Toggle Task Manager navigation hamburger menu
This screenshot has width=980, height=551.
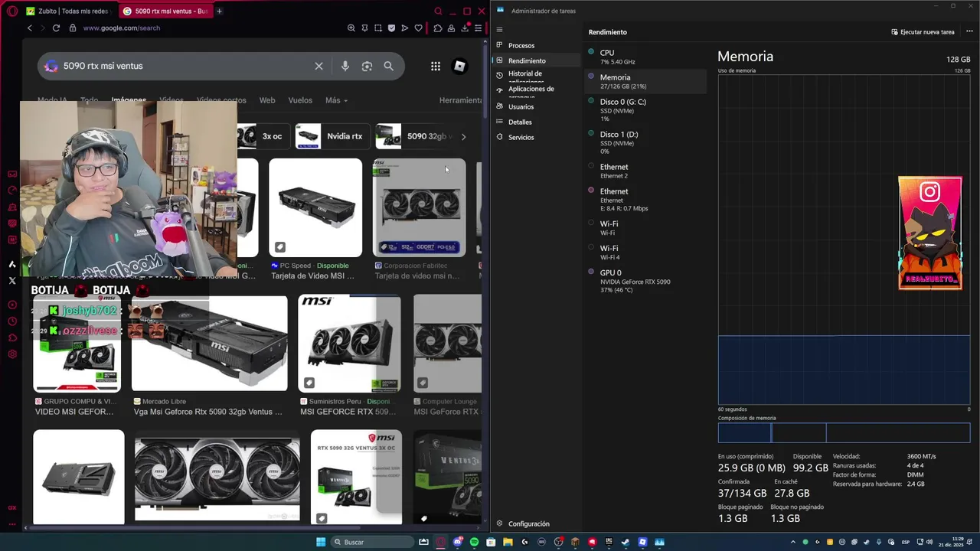[x=499, y=30]
